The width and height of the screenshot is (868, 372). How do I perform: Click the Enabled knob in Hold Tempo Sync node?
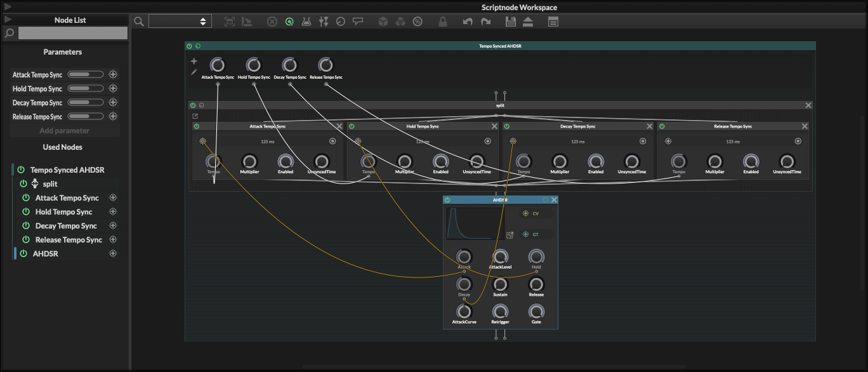(x=440, y=161)
